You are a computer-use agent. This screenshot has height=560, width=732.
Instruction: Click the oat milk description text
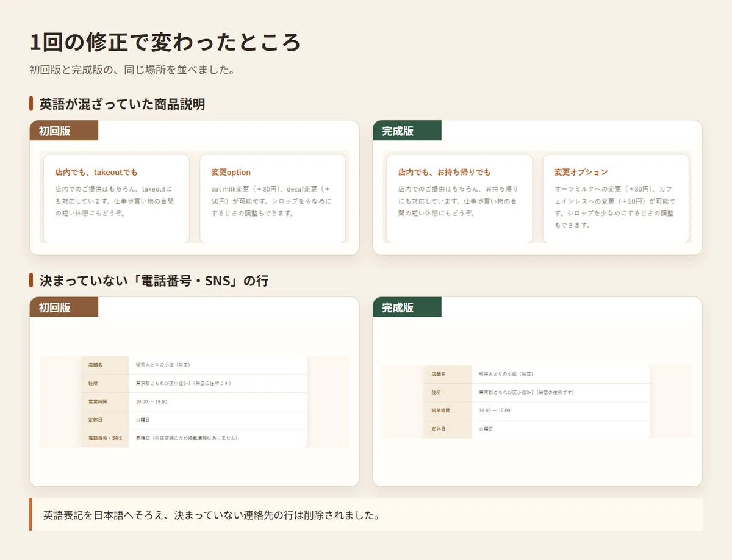[x=273, y=201]
